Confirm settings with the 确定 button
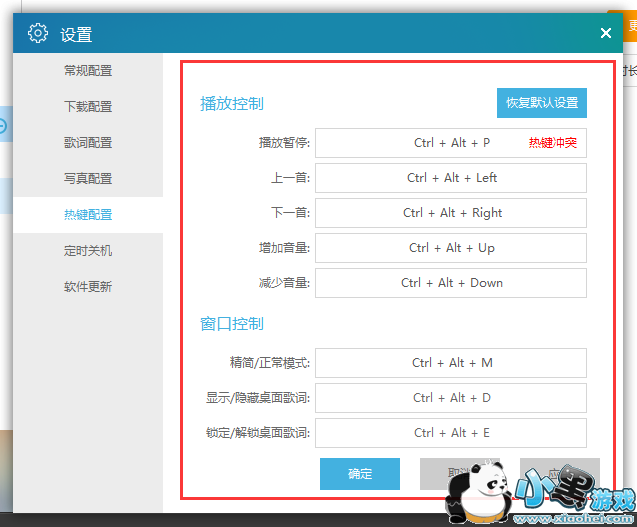Viewport: 637px width, 527px height. 360,474
